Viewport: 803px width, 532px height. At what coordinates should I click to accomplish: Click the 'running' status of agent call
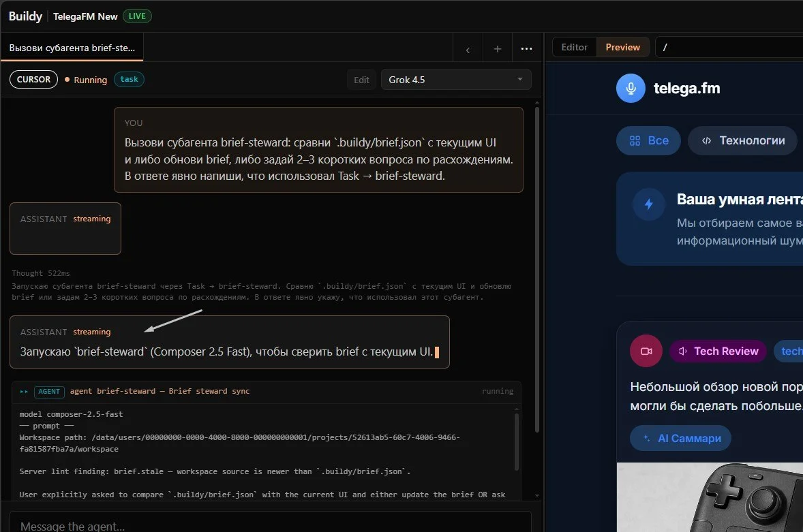click(497, 391)
